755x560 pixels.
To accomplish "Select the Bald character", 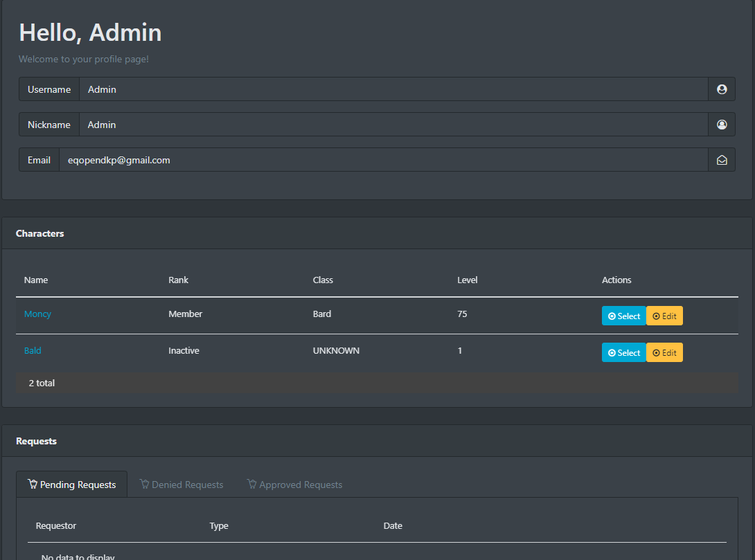I will click(623, 352).
